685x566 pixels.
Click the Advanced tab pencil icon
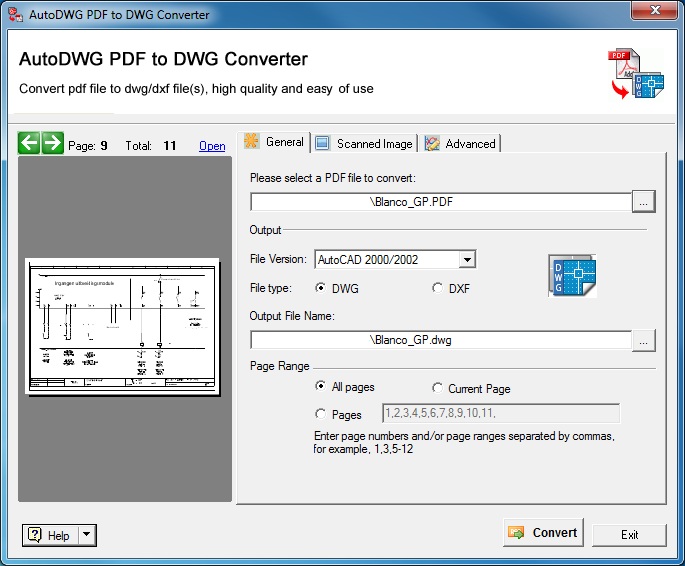(432, 143)
